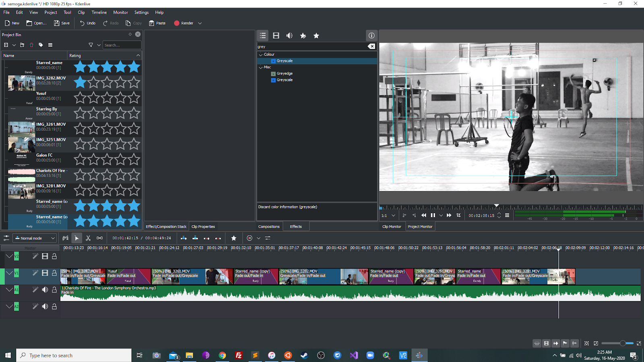Viewport: 644px width, 362px height.
Task: Mute audio track A2
Action: 45,306
